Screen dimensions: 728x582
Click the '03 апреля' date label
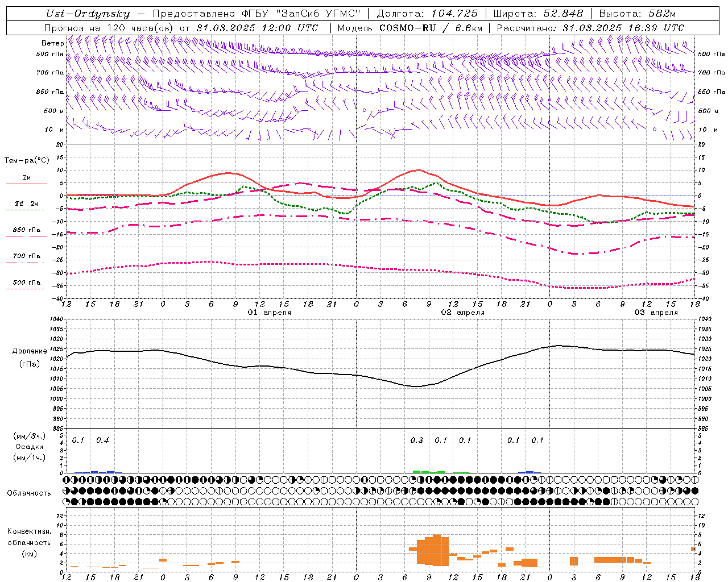(656, 313)
